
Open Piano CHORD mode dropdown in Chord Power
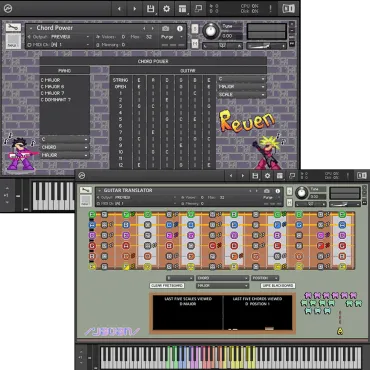coord(65,147)
